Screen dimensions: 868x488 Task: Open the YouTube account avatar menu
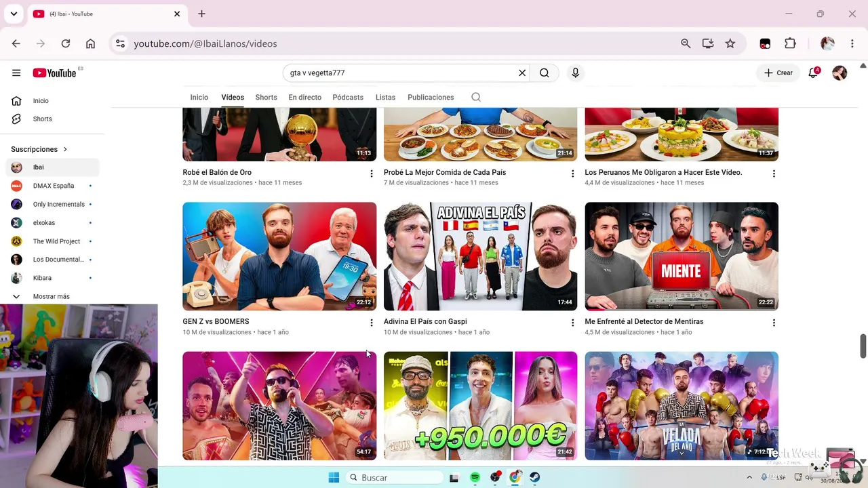coord(840,73)
